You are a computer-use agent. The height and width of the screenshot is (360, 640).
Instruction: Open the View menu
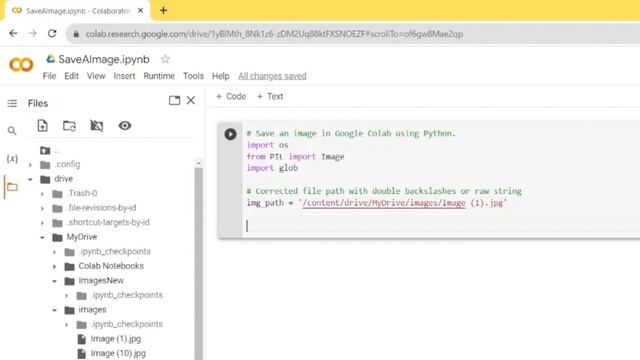(x=96, y=76)
